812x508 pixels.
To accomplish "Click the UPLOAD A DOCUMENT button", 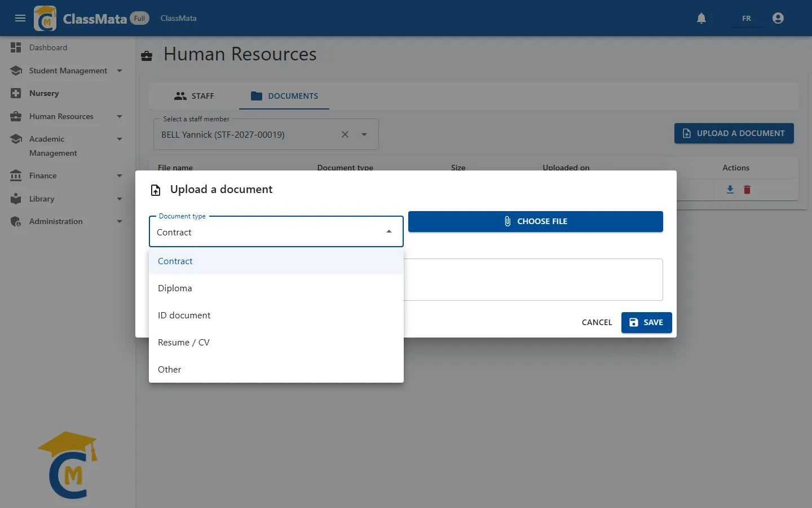I will pos(734,133).
